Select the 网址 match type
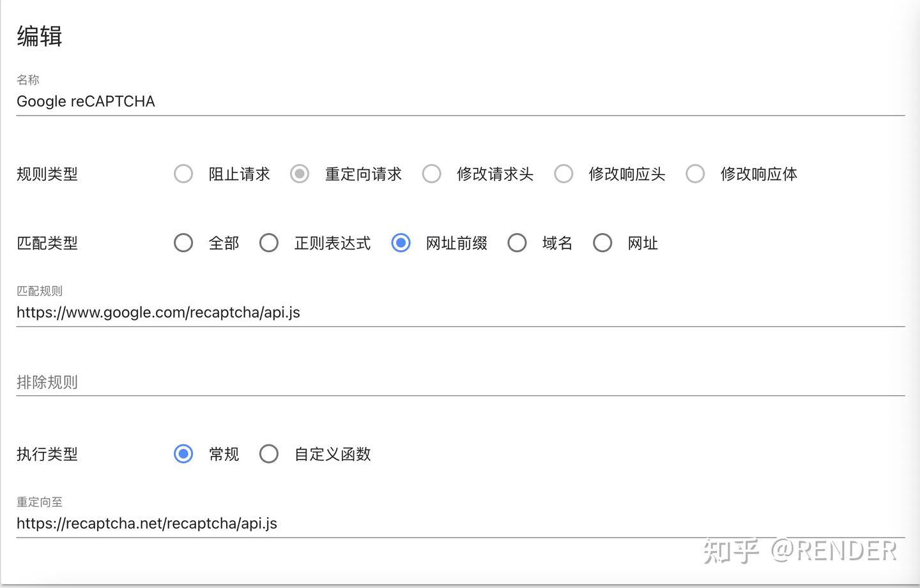 pos(602,243)
